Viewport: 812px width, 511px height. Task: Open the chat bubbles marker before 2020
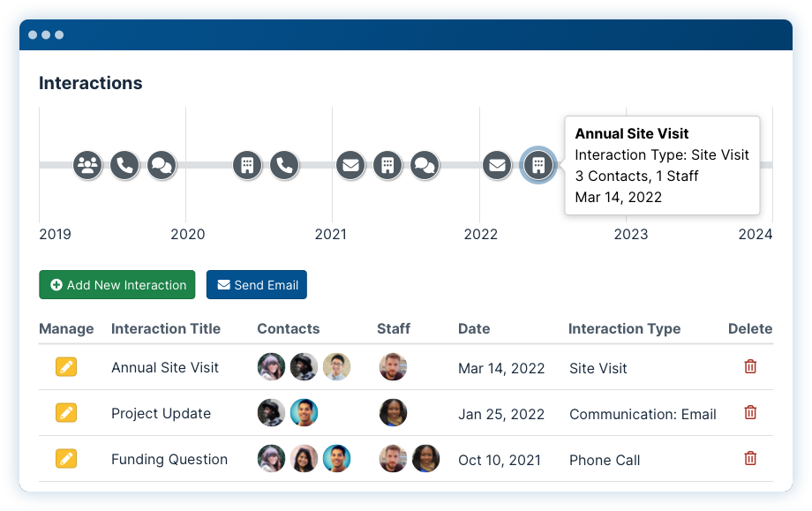tap(162, 165)
